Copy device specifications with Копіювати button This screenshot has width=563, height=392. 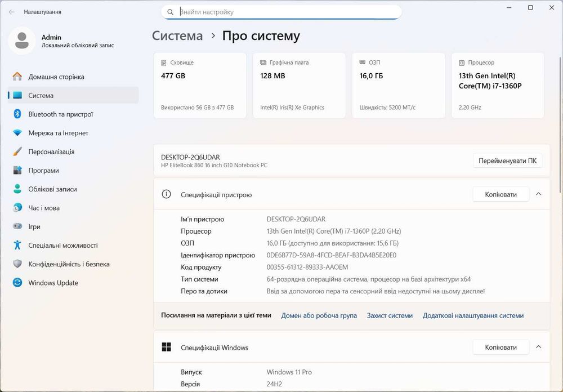(501, 194)
